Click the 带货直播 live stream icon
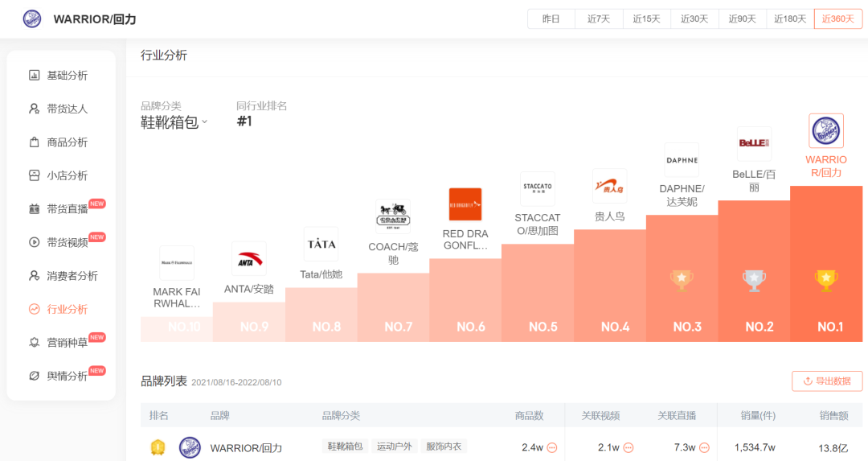This screenshot has width=868, height=461. 35,209
